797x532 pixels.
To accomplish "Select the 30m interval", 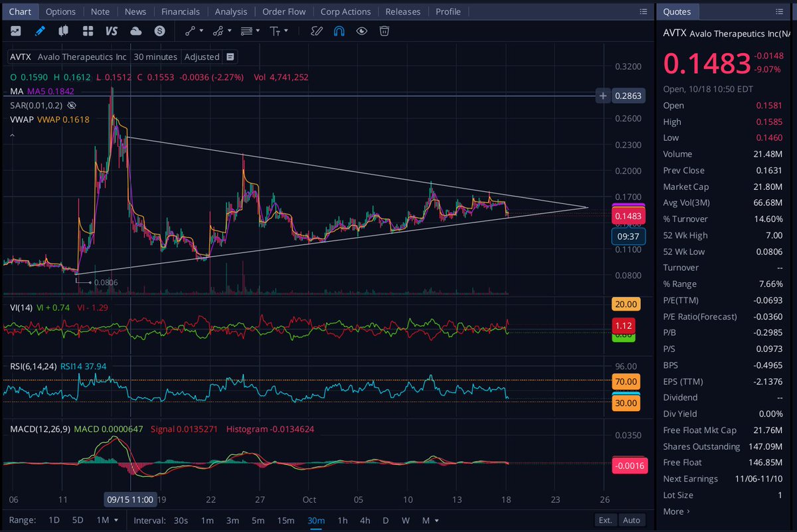I will tap(315, 520).
